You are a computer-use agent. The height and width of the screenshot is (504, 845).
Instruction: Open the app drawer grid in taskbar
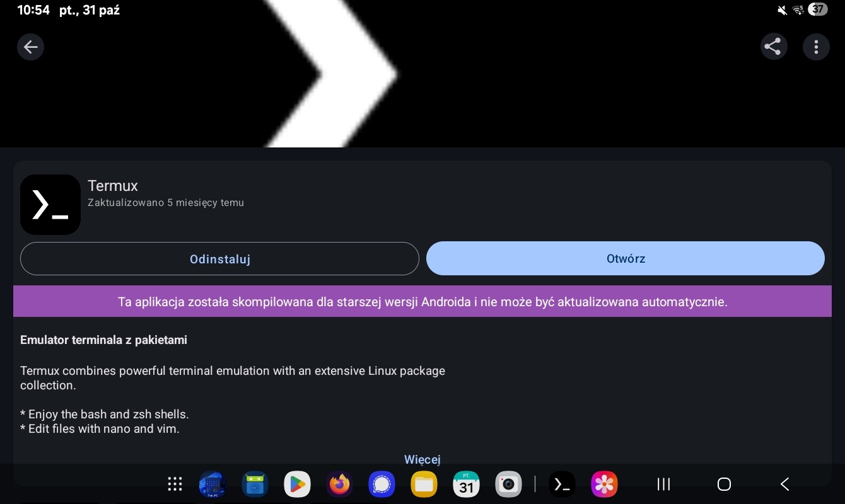coord(175,484)
